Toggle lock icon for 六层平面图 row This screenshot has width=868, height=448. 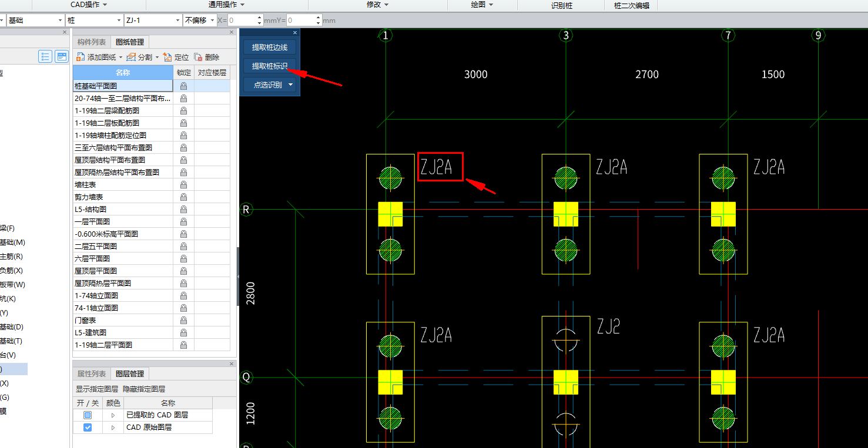183,258
